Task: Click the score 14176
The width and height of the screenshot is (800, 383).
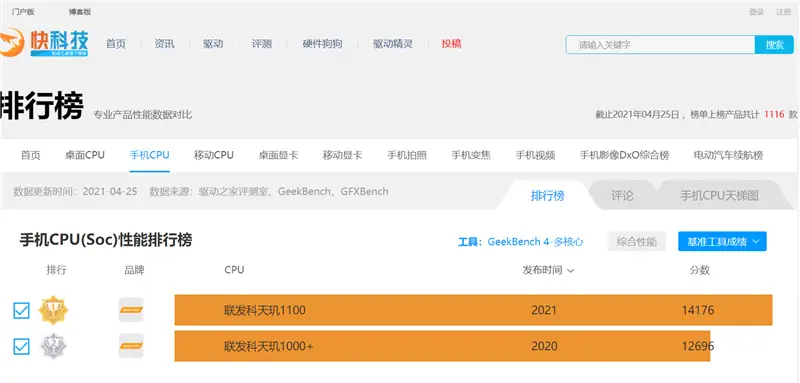Action: point(698,310)
